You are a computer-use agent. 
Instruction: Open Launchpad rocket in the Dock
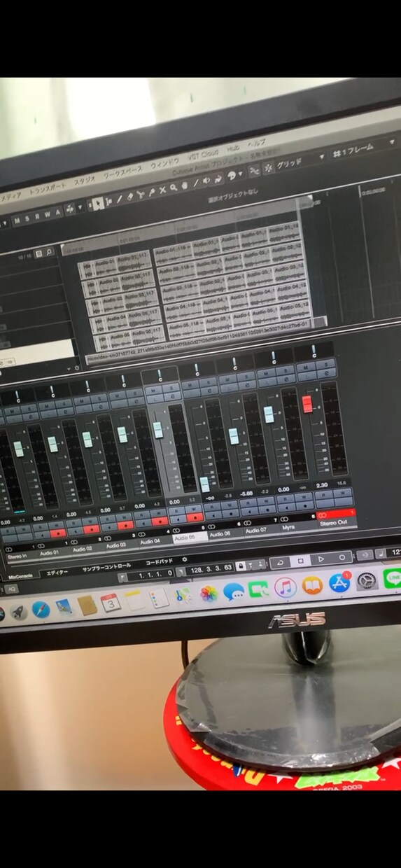tap(18, 612)
